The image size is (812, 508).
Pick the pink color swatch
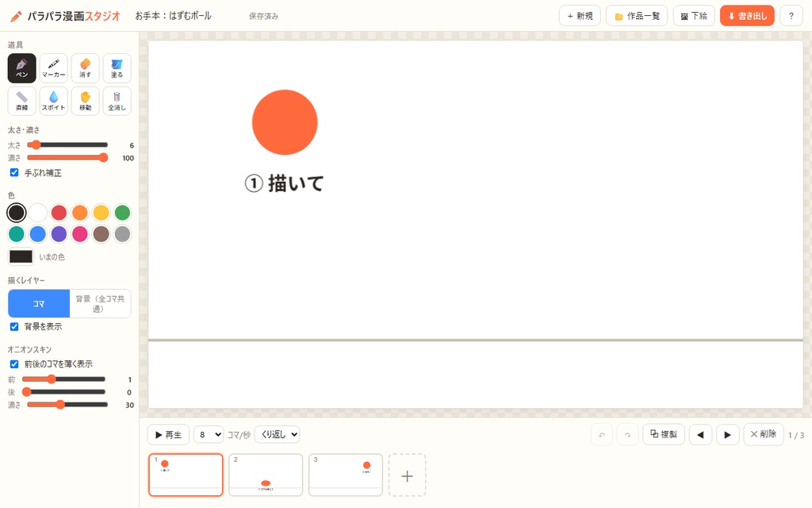(x=80, y=234)
